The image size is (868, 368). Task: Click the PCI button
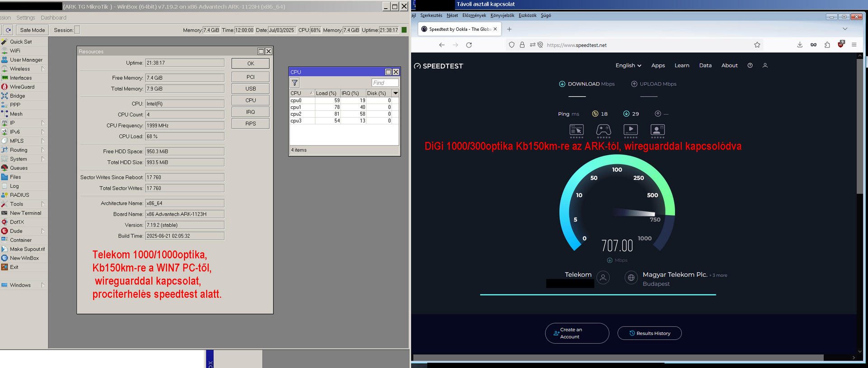[250, 77]
